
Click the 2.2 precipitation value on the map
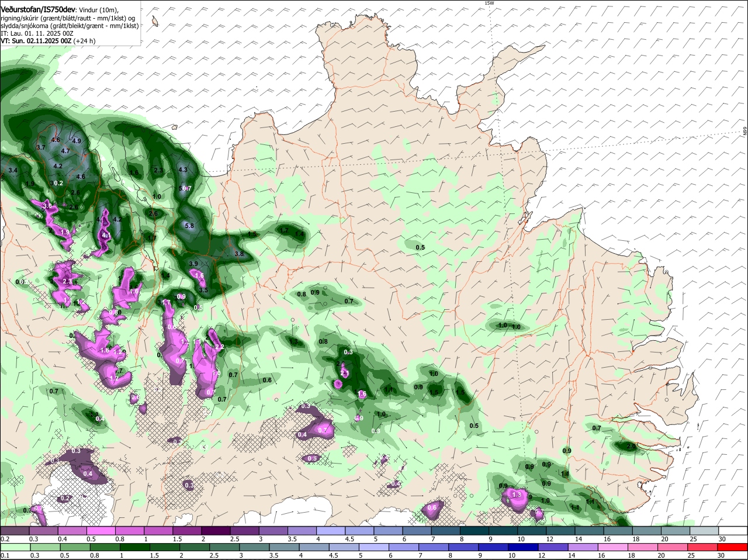point(220,347)
